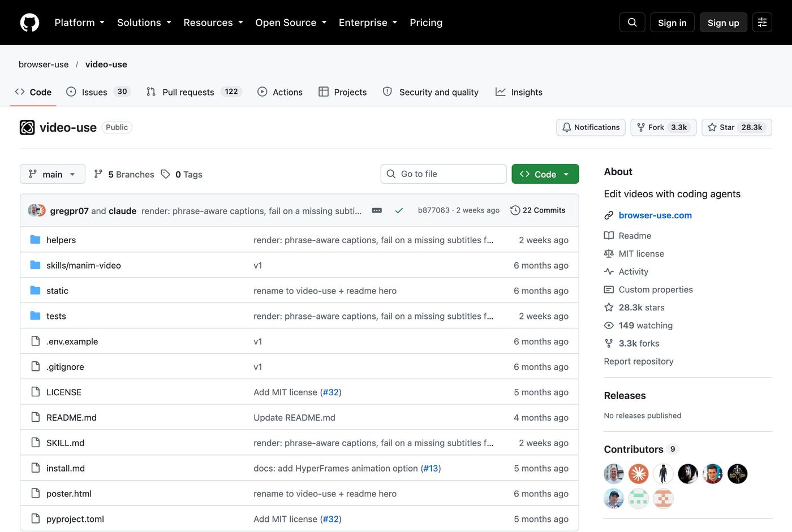Click the Sign in button

click(672, 23)
